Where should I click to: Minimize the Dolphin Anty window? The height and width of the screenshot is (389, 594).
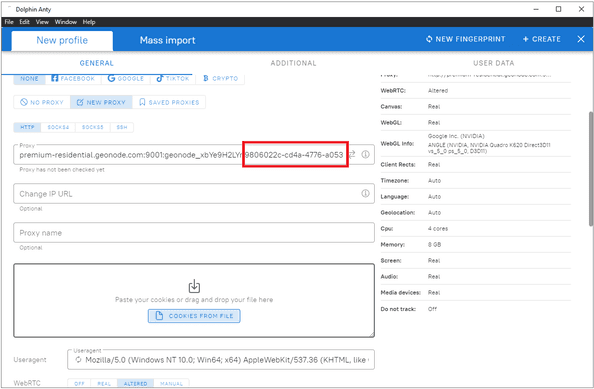536,9
